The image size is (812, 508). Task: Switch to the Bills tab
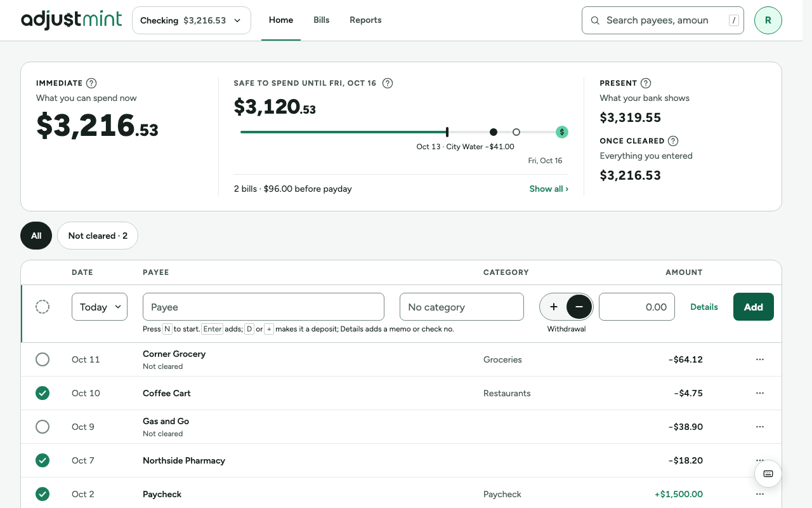[322, 20]
